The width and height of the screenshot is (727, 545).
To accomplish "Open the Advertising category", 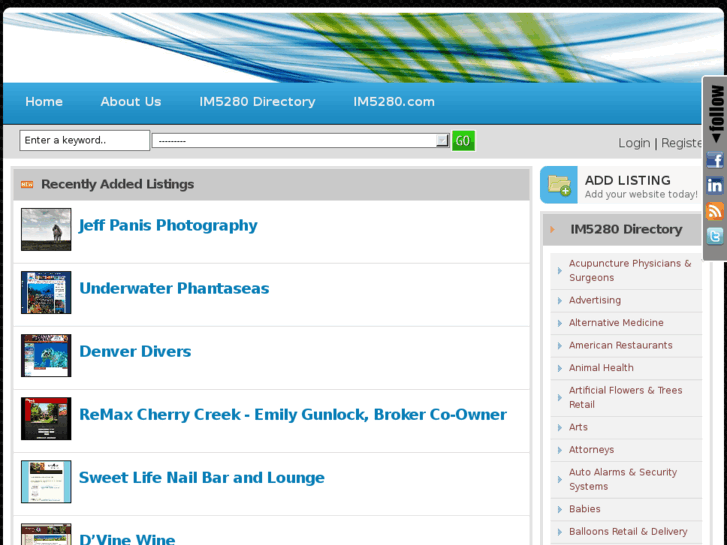I will pyautogui.click(x=595, y=300).
